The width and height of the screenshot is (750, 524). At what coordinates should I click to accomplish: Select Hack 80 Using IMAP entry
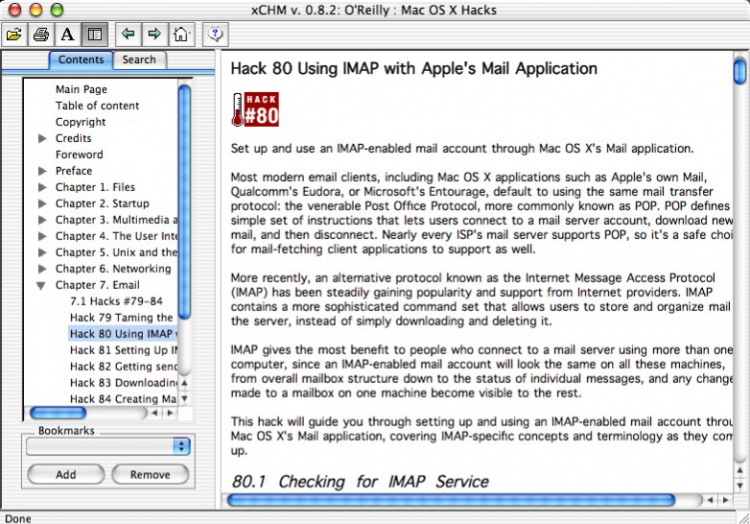[x=123, y=334]
